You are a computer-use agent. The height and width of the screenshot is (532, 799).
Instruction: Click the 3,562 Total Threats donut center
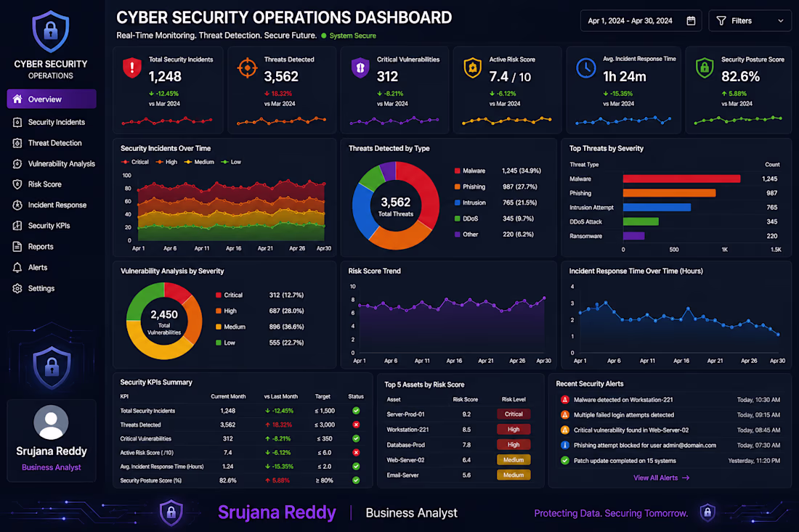tap(396, 206)
